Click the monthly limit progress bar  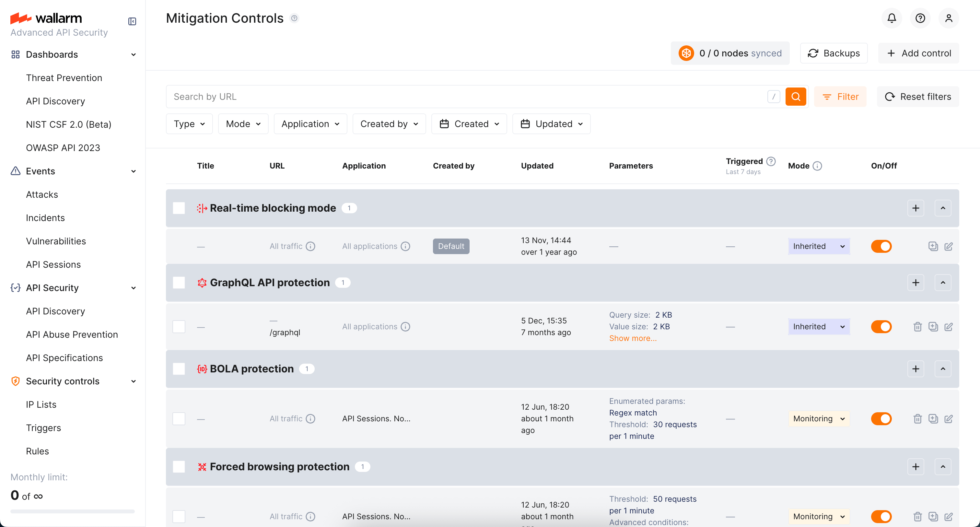click(72, 511)
